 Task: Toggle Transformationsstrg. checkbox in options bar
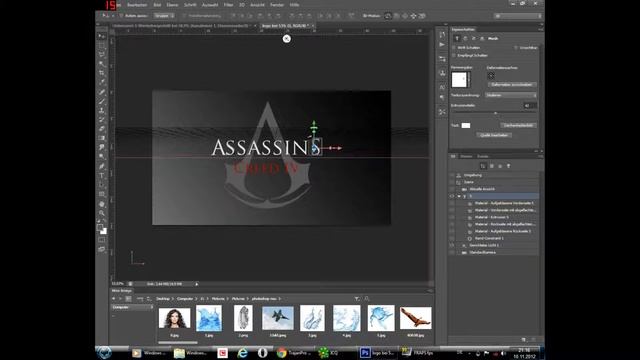[x=184, y=16]
